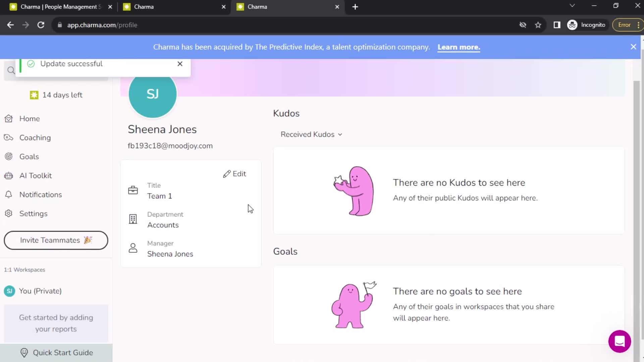Click the live chat support button

pos(619,341)
